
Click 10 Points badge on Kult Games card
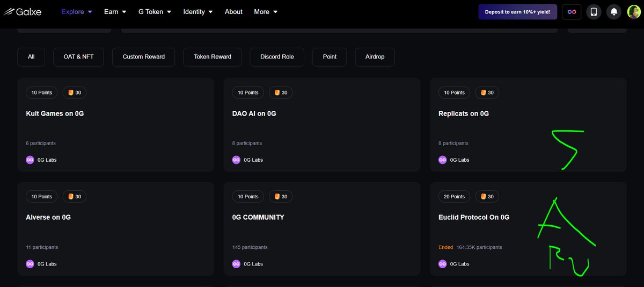[x=42, y=92]
